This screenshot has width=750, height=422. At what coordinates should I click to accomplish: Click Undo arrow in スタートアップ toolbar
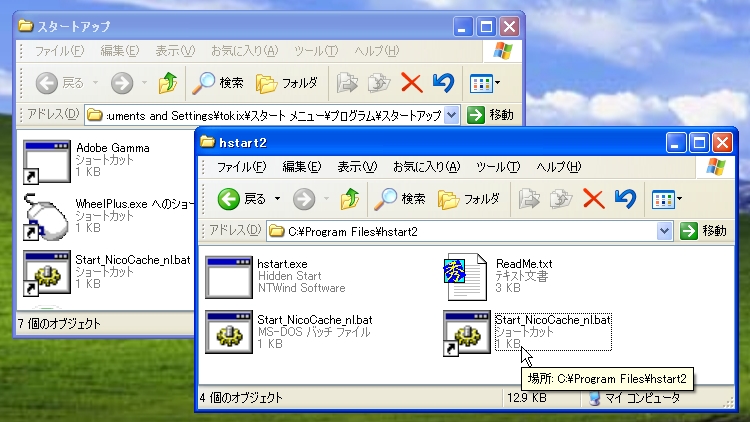point(443,83)
